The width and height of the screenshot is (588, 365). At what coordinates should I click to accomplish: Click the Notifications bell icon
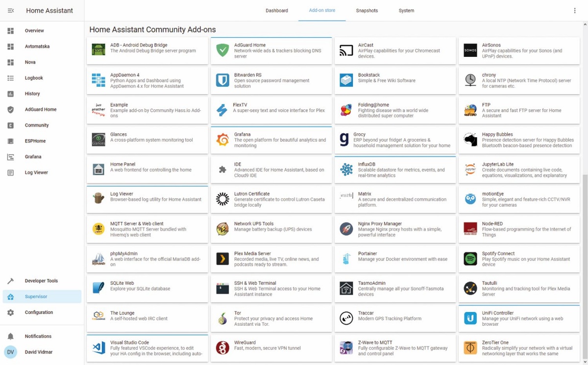click(x=11, y=337)
